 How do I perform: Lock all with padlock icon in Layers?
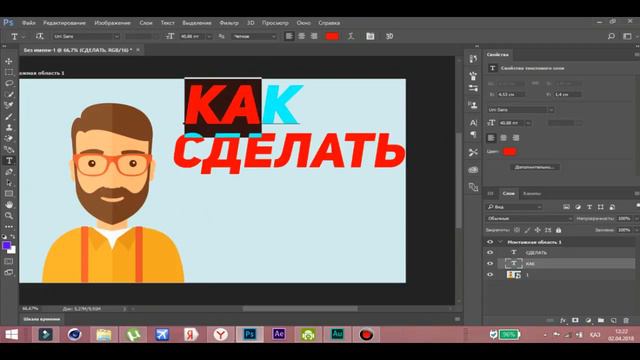(x=558, y=230)
